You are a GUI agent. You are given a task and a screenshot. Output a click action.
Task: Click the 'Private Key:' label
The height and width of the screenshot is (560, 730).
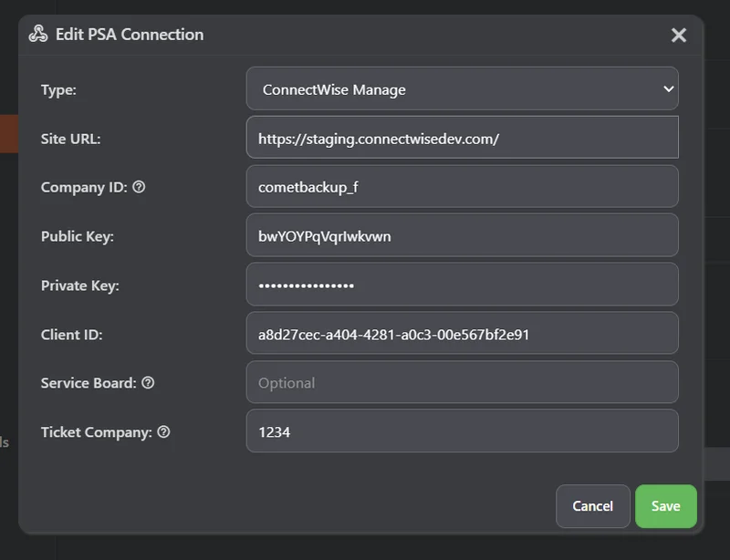(80, 285)
